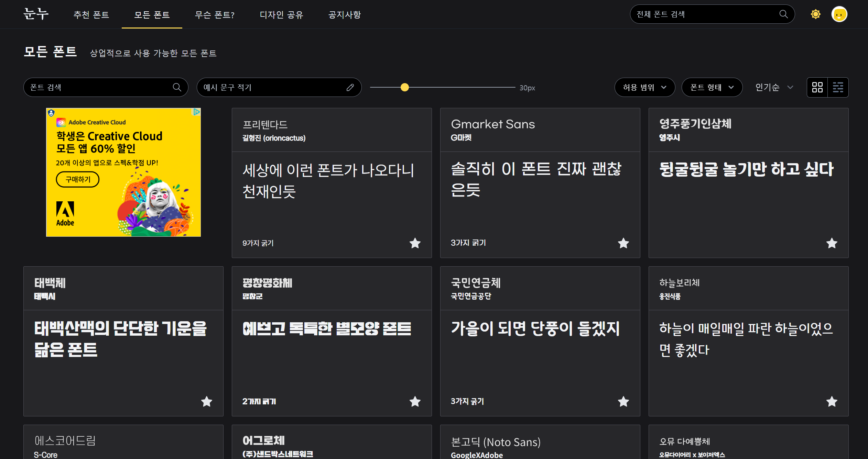Click the font size slider handle
Screen dimensions: 868x459
(405, 87)
